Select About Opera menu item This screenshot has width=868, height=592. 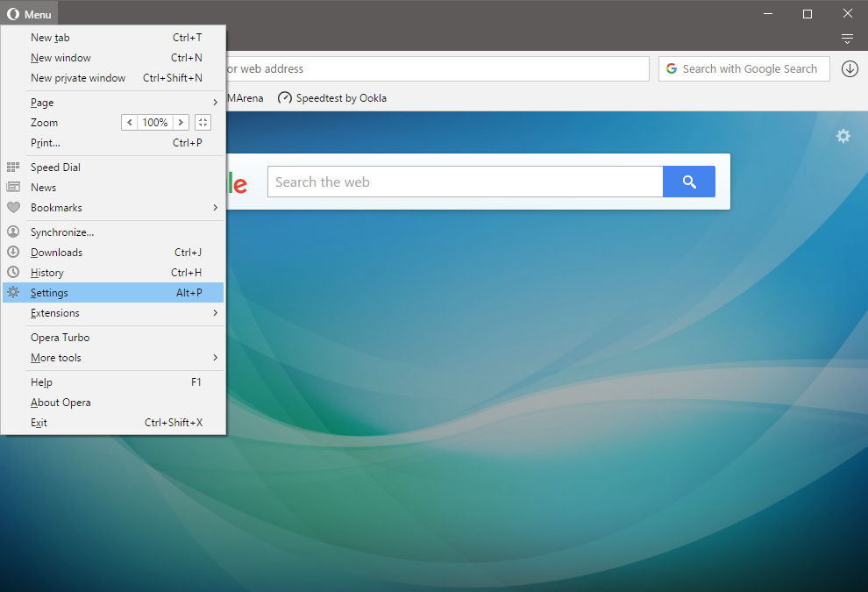point(113,403)
